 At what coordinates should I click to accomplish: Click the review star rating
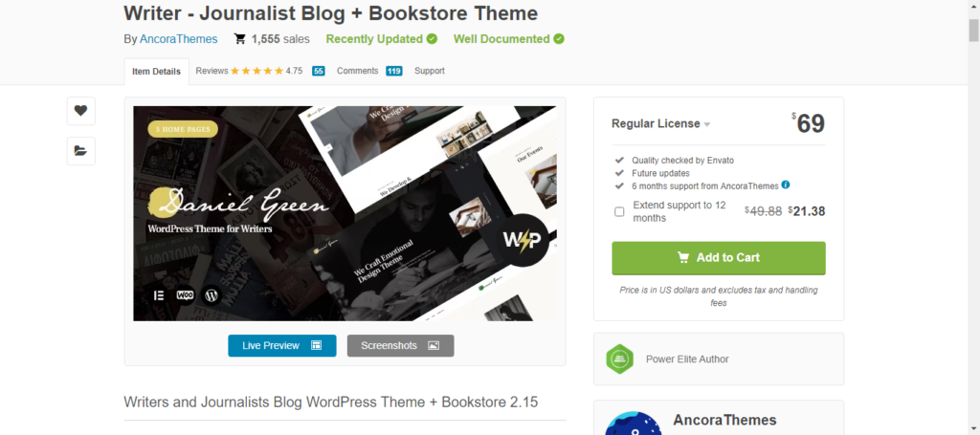pos(256,71)
